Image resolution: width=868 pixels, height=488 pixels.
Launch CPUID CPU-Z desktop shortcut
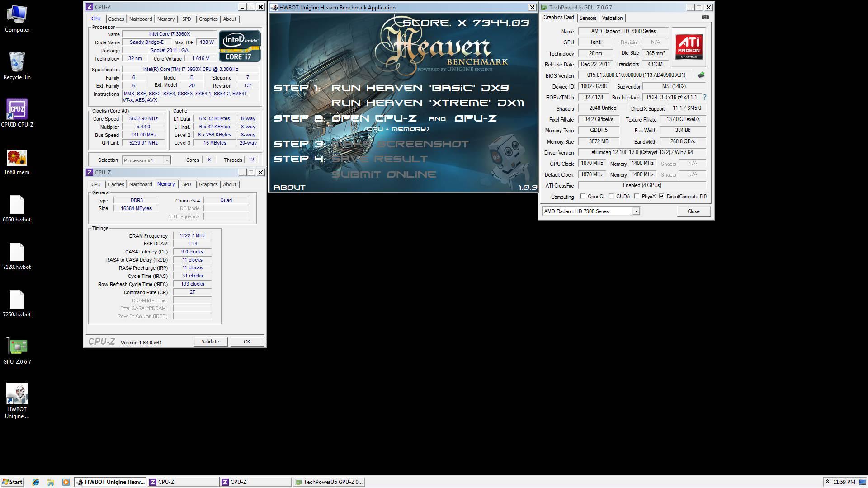click(17, 113)
